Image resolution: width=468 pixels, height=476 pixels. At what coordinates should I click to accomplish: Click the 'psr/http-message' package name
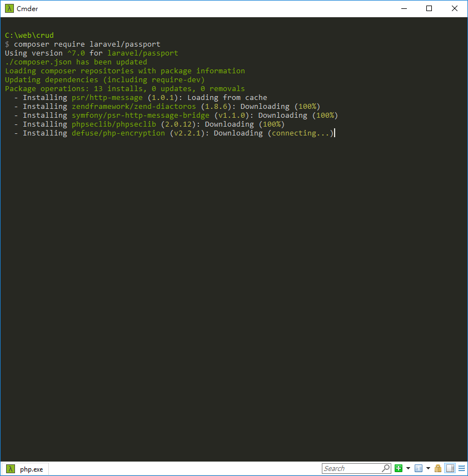[x=107, y=97]
